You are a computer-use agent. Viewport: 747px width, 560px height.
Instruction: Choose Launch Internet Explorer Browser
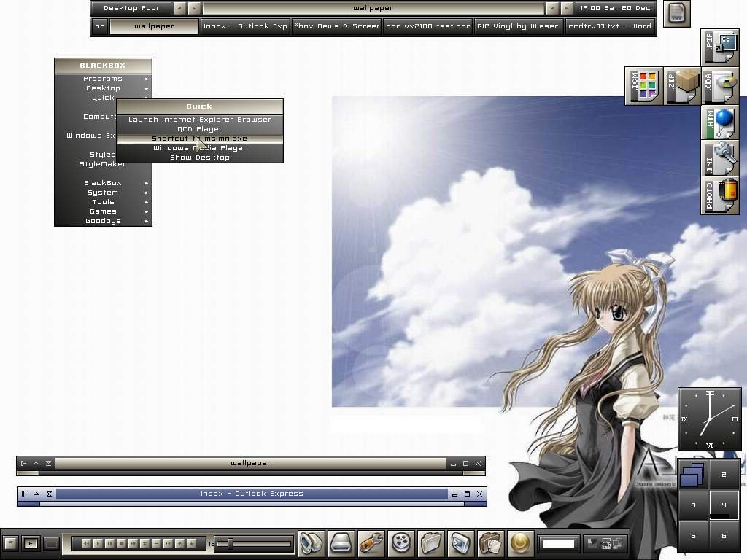click(x=200, y=120)
